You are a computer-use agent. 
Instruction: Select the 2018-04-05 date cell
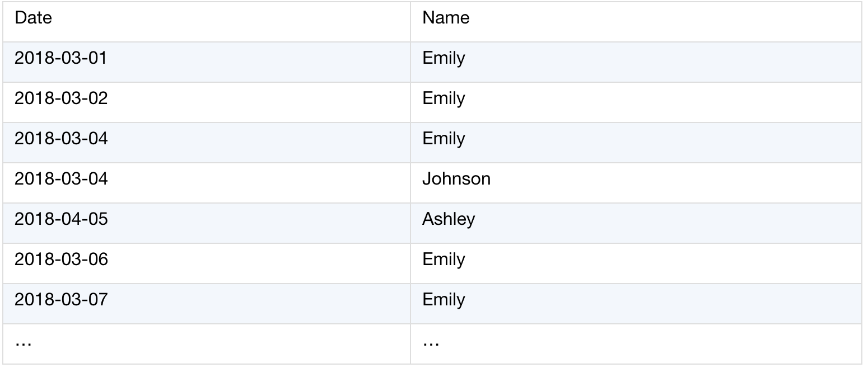(207, 223)
